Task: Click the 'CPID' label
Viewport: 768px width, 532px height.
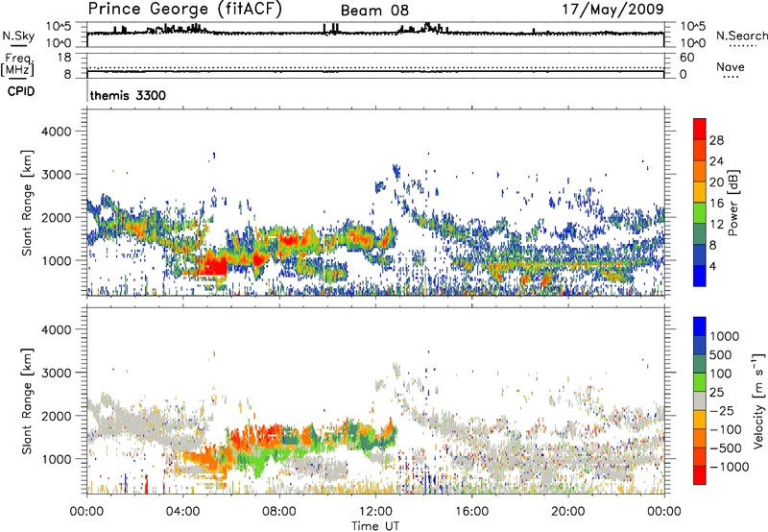Action: click(21, 91)
